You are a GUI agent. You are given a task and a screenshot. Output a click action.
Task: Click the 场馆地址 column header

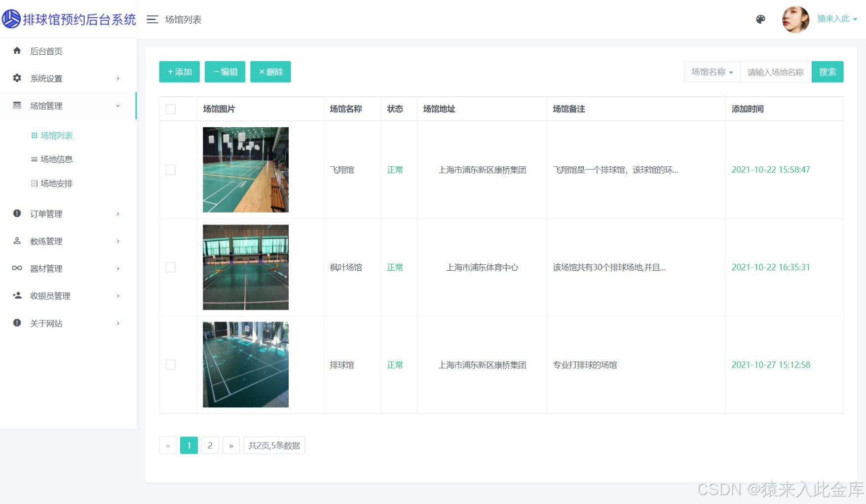[x=439, y=109]
